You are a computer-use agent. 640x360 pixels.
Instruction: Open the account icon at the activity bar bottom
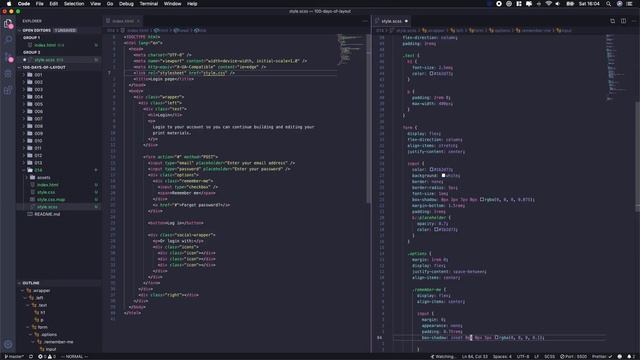[8, 344]
